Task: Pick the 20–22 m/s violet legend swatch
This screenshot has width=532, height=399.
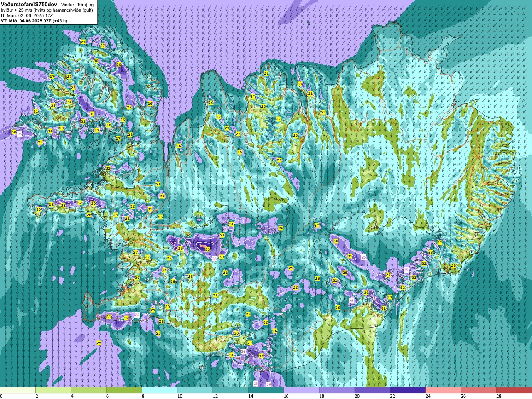Action: [372, 390]
